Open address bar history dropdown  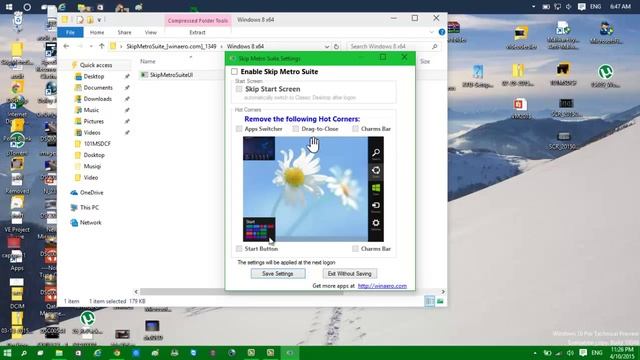point(327,47)
